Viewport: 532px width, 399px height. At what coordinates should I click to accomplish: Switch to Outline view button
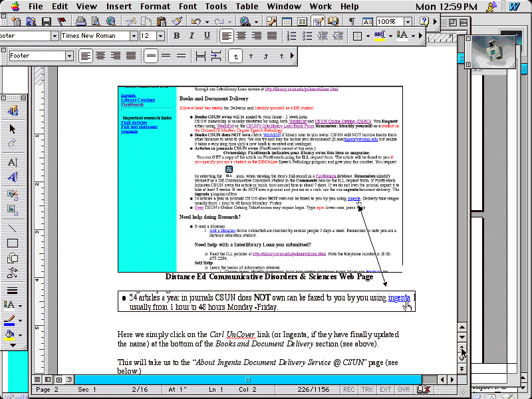tap(69, 379)
